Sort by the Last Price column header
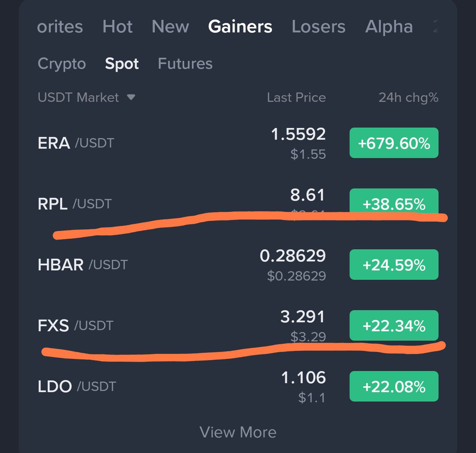The image size is (476, 453). tap(296, 97)
